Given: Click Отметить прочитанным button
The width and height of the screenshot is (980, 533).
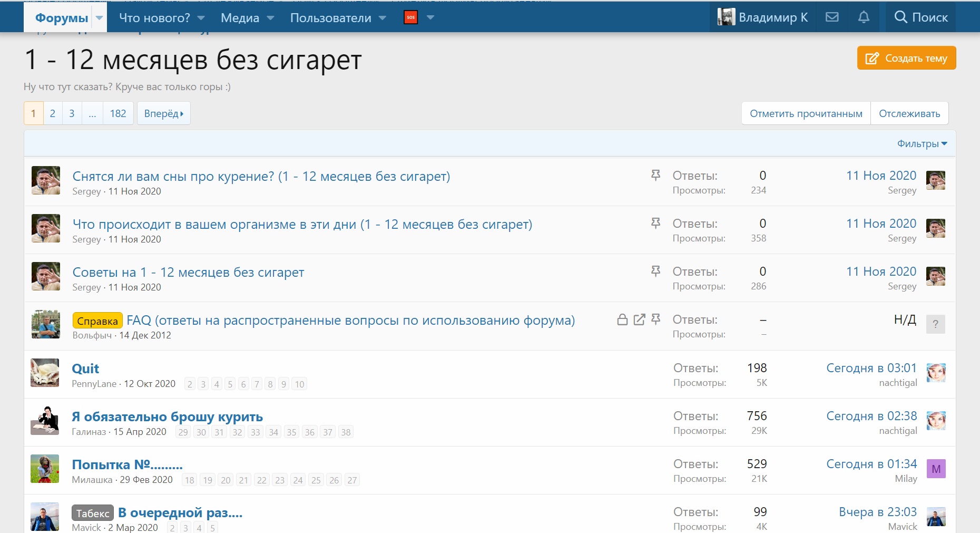Looking at the screenshot, I should tap(806, 113).
